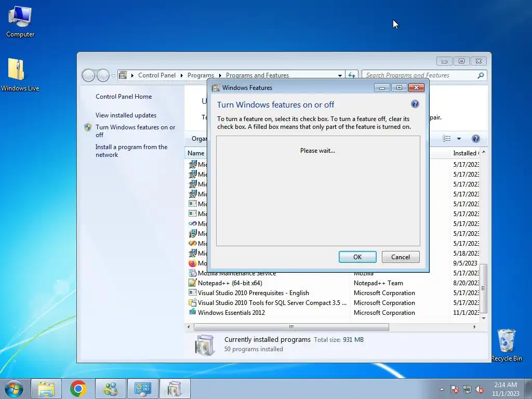
Task: Click horizontal scrollbar in programs list
Action: [x=291, y=327]
